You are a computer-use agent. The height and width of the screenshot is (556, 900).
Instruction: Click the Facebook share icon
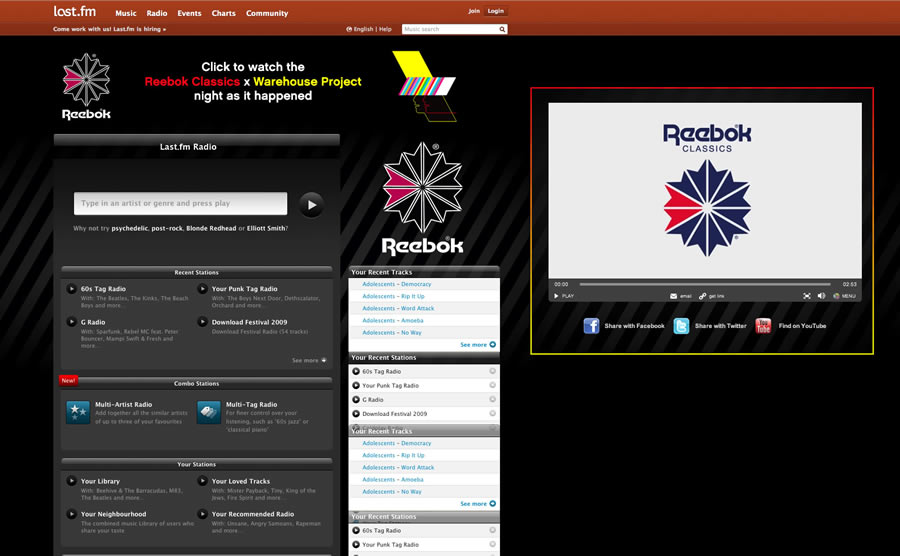[591, 326]
